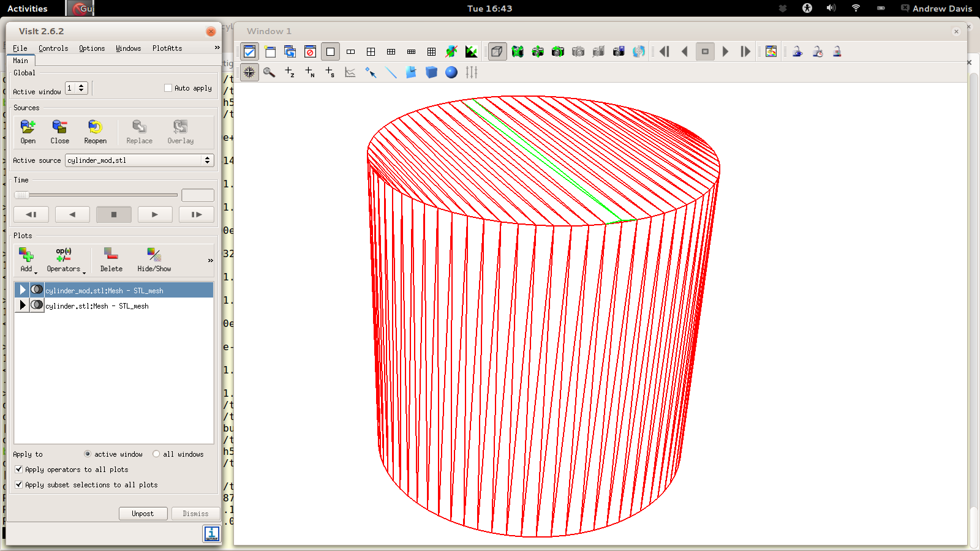Toggle the invert background color icon
980x551 pixels.
472,51
